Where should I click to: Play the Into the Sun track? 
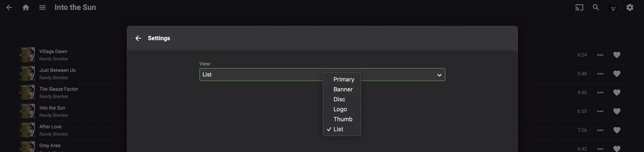click(x=52, y=108)
